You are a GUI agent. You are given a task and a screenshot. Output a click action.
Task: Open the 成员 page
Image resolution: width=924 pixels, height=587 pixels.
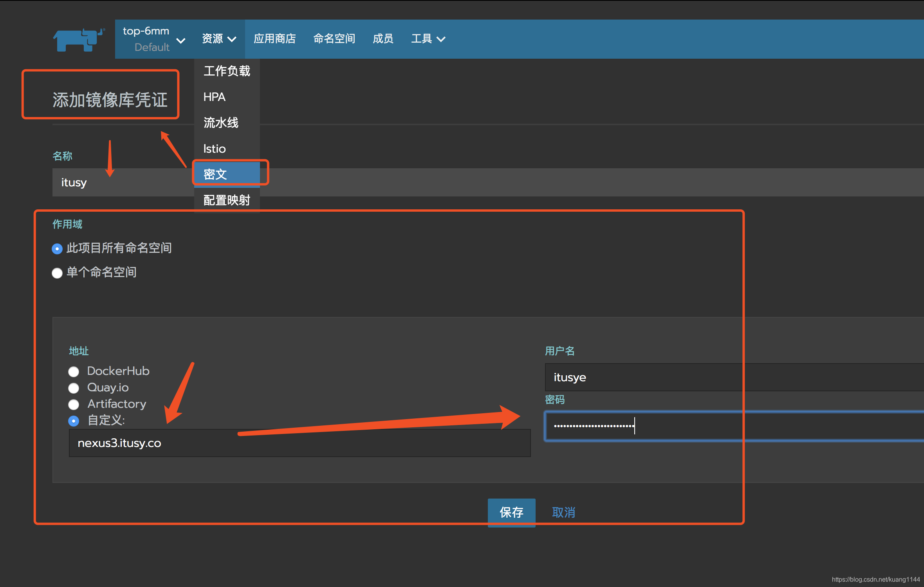pyautogui.click(x=383, y=39)
